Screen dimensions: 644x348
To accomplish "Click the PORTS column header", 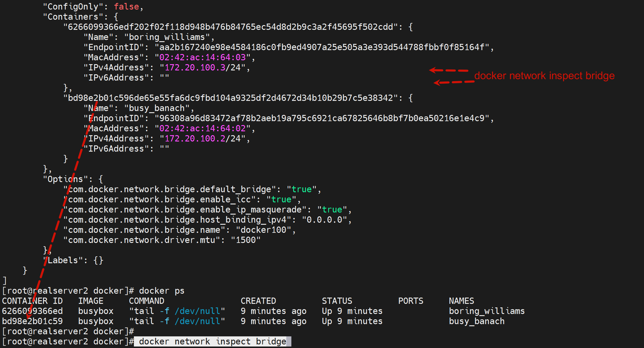I will coord(411,301).
